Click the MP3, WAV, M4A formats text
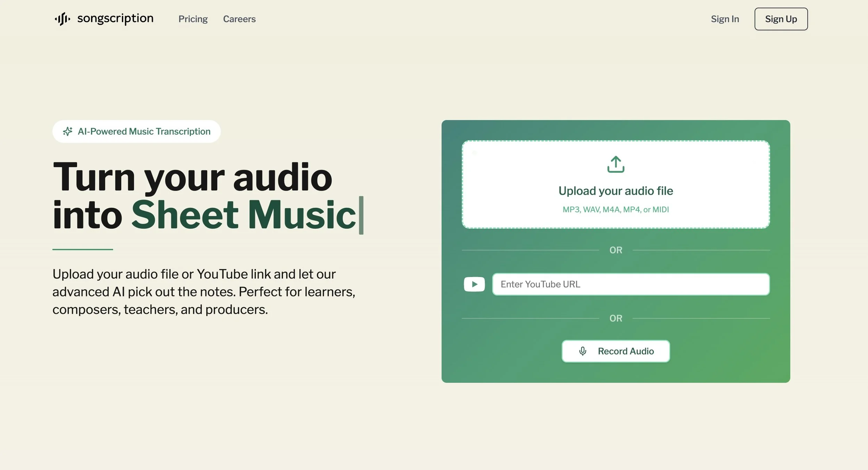 [616, 210]
